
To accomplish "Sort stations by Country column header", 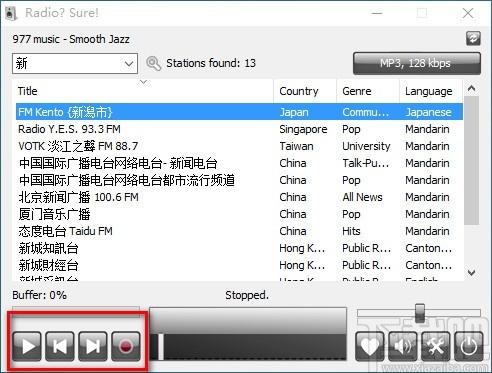I will [x=305, y=91].
